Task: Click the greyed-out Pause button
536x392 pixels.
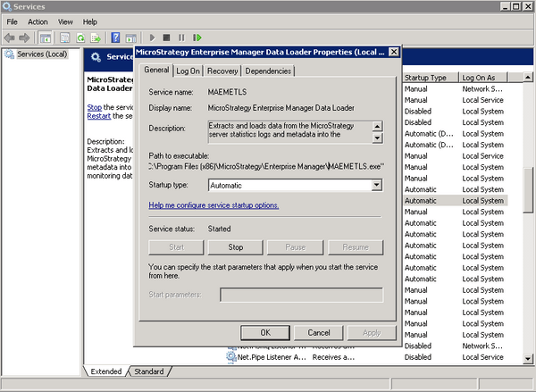Action: [x=295, y=247]
